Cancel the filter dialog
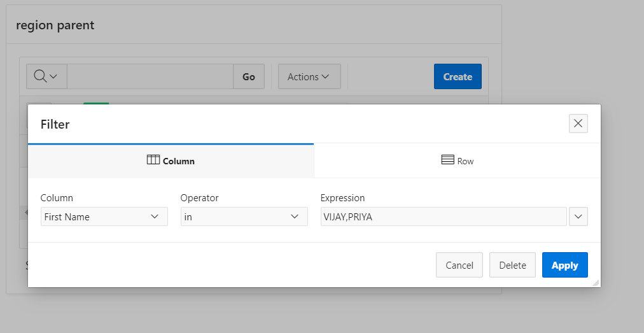The width and height of the screenshot is (644, 333). (459, 265)
